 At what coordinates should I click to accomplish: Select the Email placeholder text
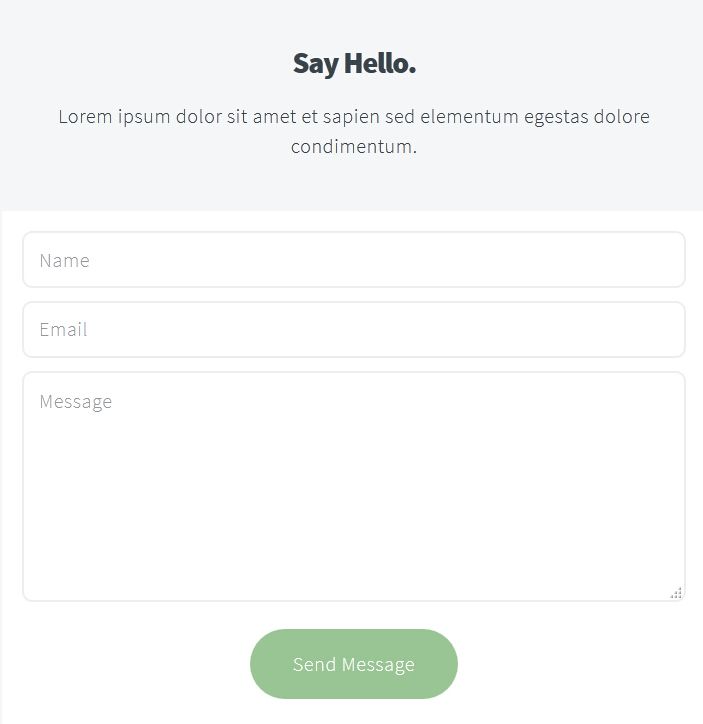pos(64,330)
